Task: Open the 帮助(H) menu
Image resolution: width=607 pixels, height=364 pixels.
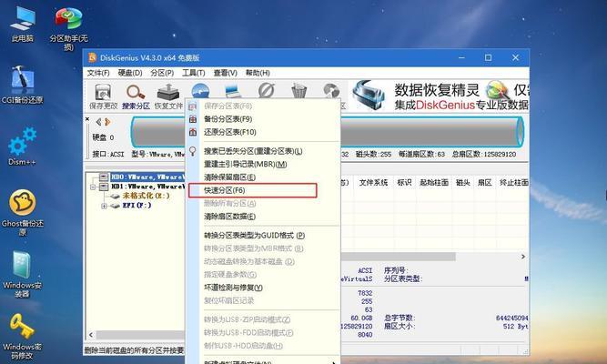Action: point(258,73)
